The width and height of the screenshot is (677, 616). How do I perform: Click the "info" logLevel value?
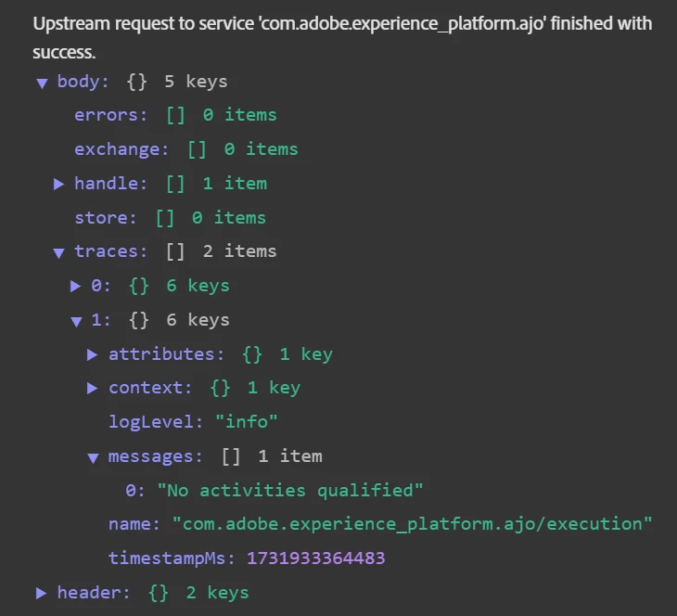tap(246, 422)
